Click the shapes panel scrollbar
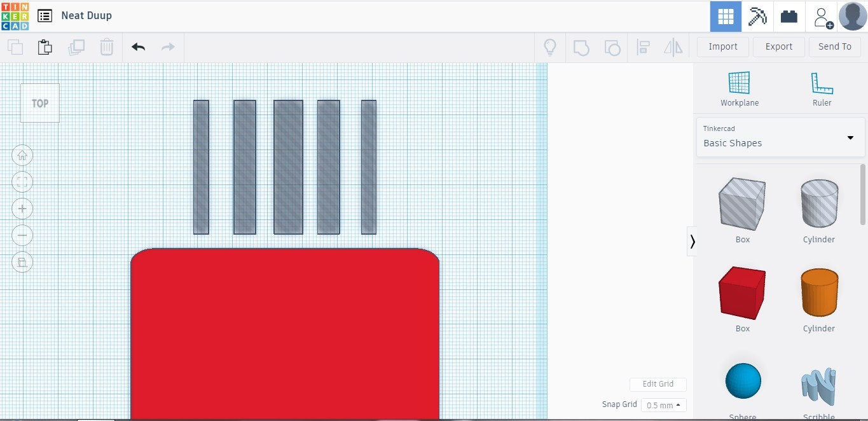This screenshot has height=421, width=868. [x=863, y=195]
